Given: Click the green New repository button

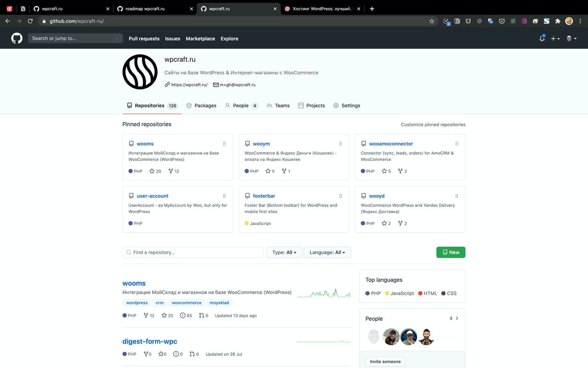Looking at the screenshot, I should pyautogui.click(x=451, y=253).
